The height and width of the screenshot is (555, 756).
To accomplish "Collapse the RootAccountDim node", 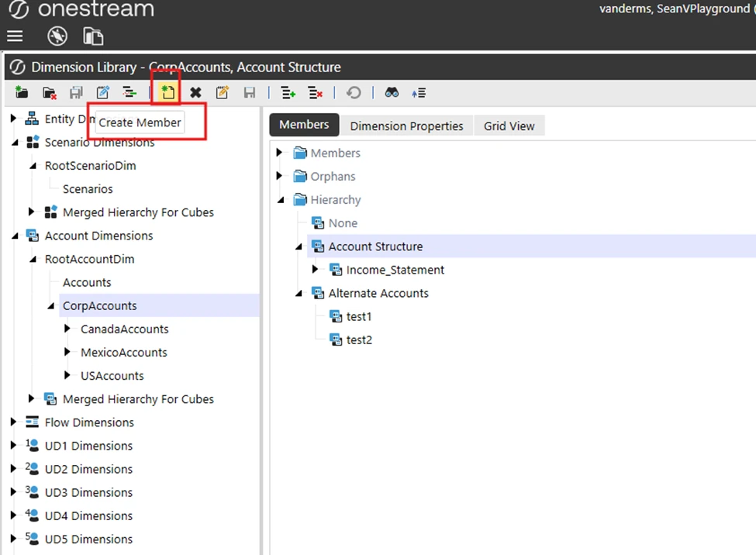I will coord(33,259).
